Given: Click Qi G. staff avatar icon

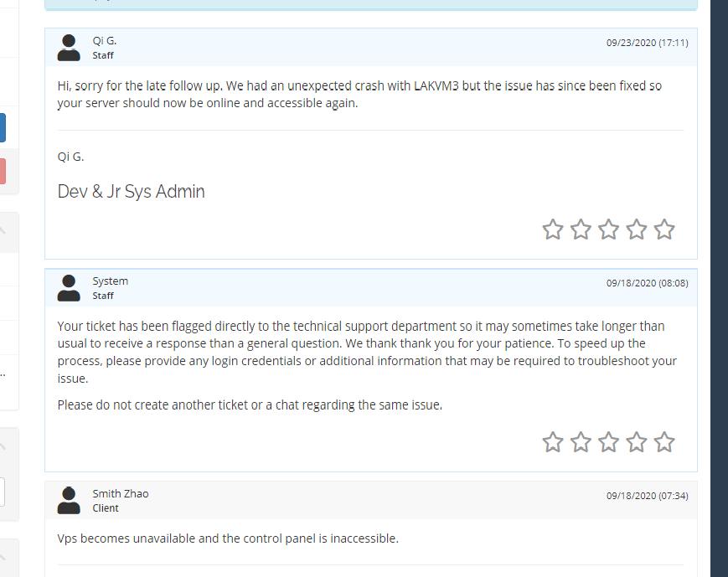Looking at the screenshot, I should (69, 48).
